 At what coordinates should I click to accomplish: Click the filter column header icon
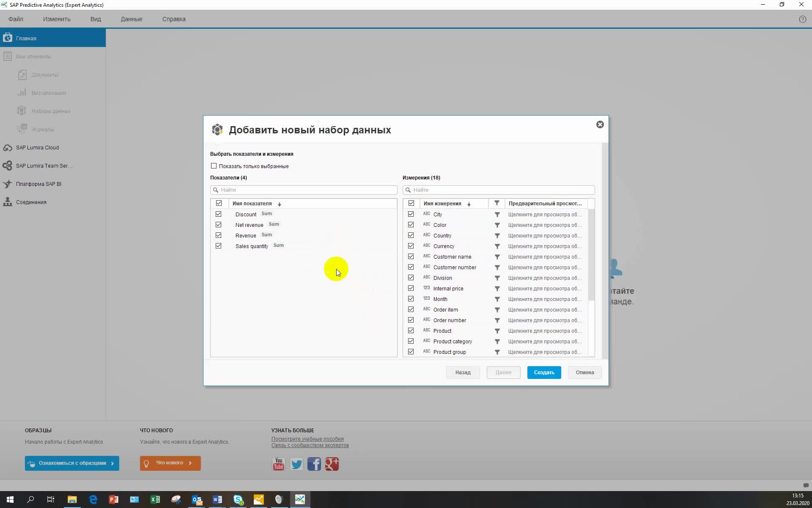(497, 203)
